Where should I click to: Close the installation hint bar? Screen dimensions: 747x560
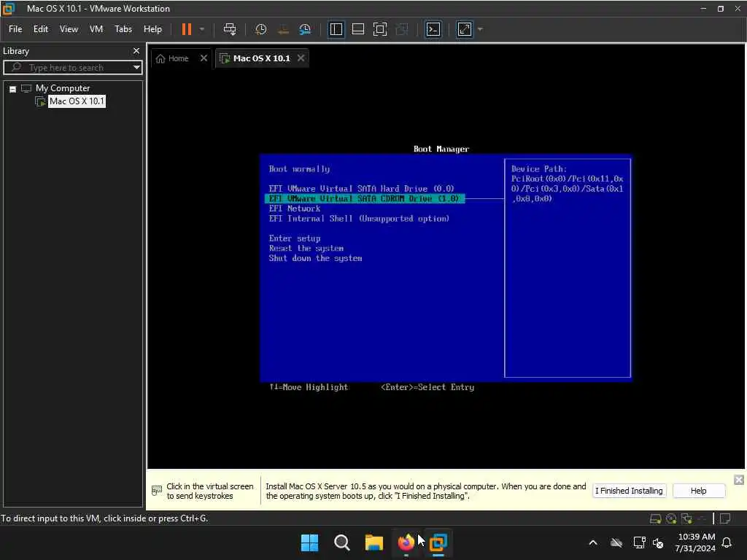(738, 480)
